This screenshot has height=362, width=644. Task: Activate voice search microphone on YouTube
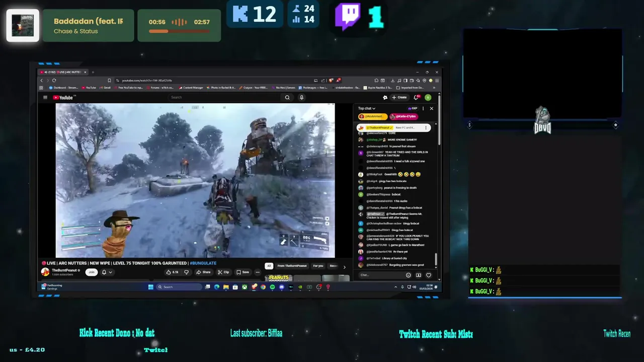(301, 98)
